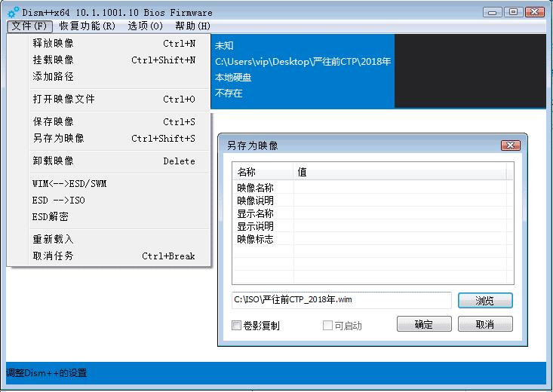Select the 显示名称 row

tap(373, 213)
